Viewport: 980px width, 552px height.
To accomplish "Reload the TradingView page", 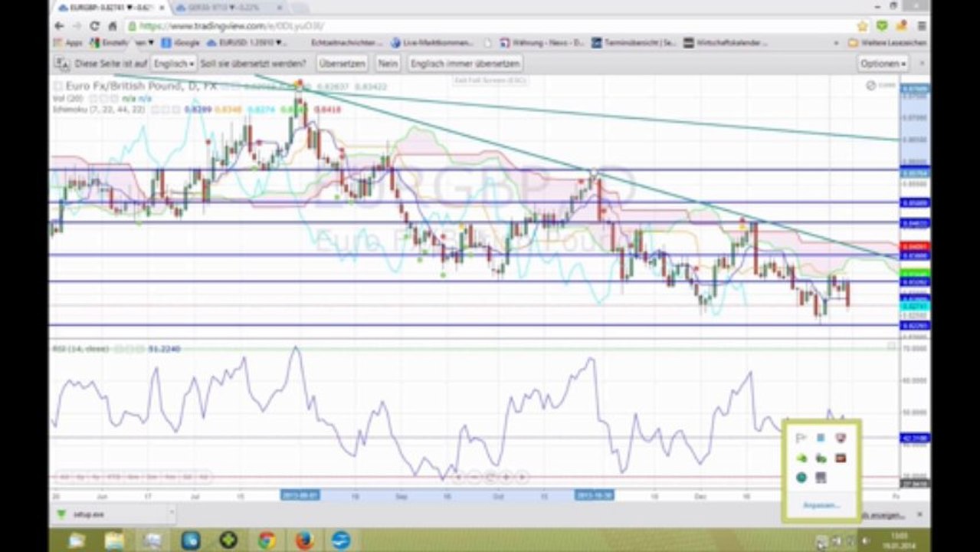I will (x=95, y=25).
